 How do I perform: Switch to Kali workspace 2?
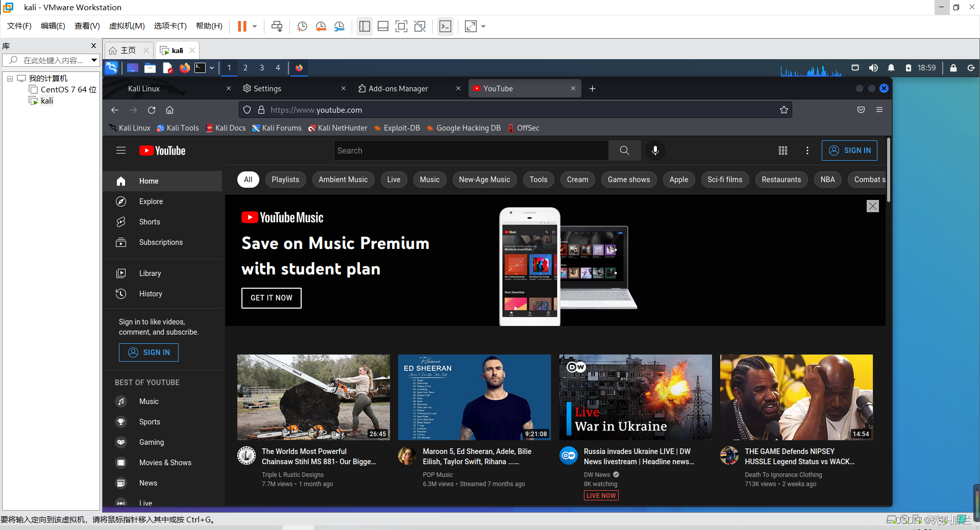click(x=246, y=68)
